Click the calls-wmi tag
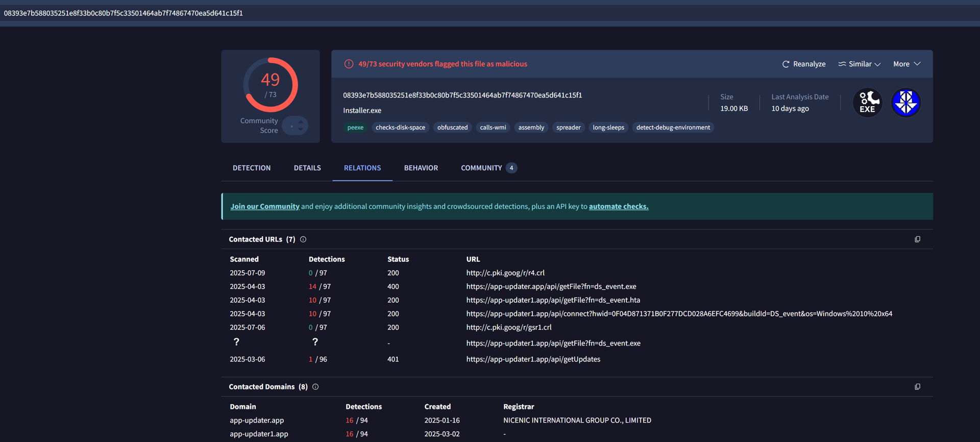Viewport: 980px width, 442px height. (493, 128)
